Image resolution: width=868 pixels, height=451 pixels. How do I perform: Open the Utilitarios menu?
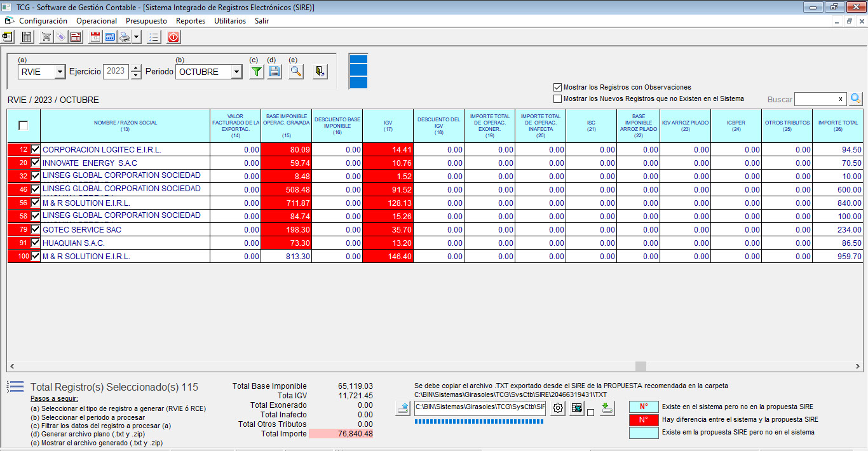(230, 21)
